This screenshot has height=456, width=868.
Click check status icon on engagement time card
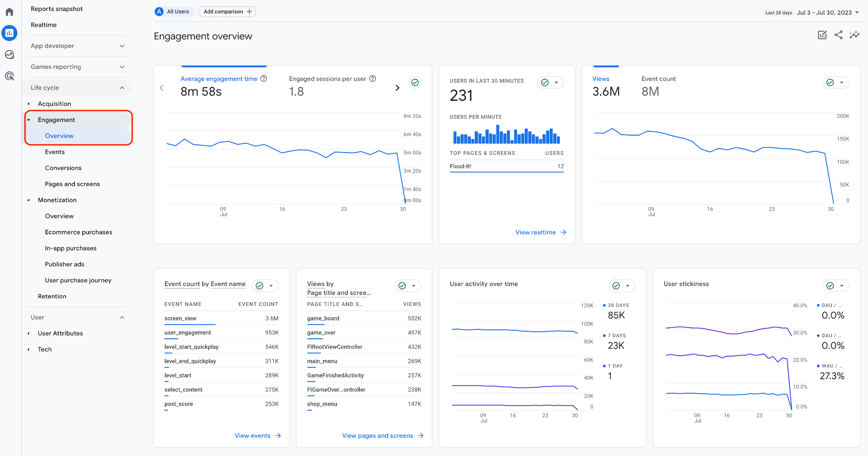415,83
